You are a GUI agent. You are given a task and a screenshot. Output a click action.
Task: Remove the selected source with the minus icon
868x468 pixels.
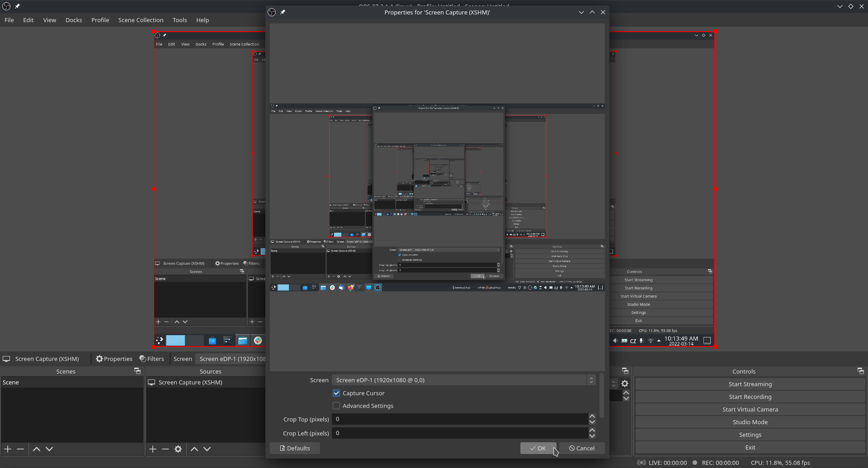tap(165, 449)
